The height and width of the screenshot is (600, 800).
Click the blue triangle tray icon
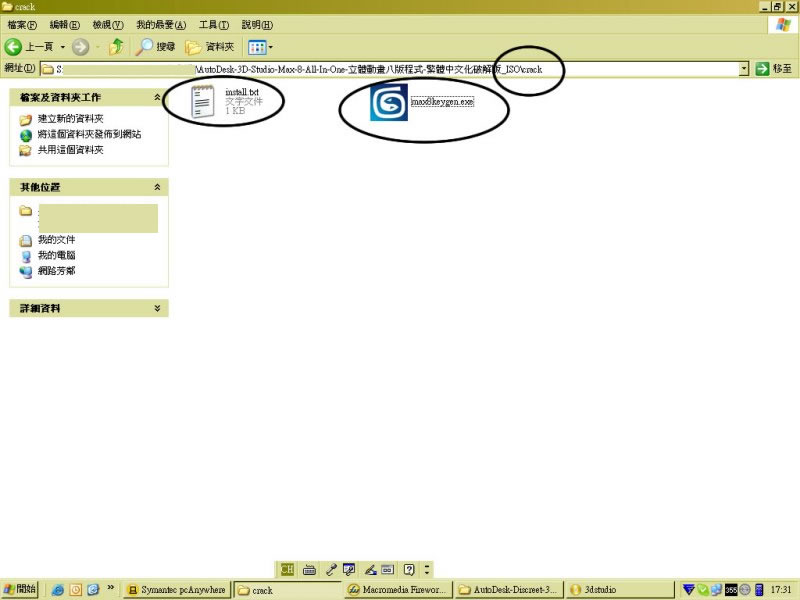tap(688, 589)
